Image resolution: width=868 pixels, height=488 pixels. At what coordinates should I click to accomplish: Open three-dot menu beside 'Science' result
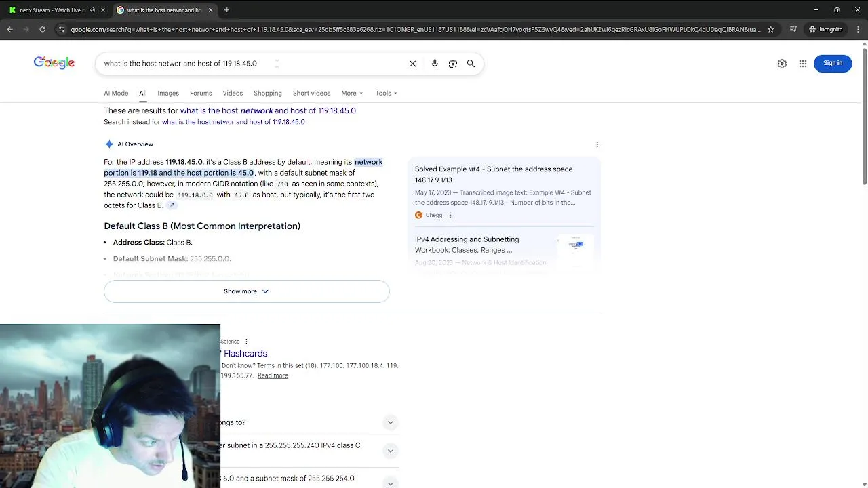[246, 342]
